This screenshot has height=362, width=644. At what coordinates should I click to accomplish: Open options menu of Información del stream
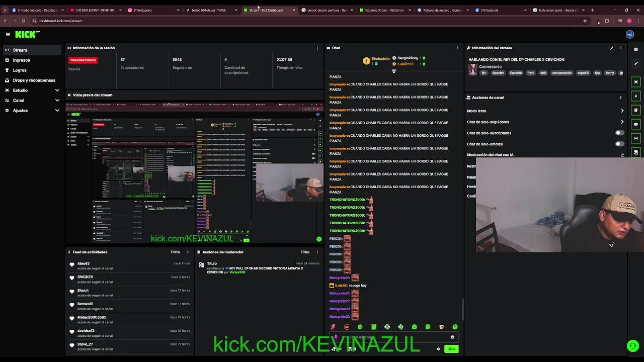pyautogui.click(x=621, y=48)
